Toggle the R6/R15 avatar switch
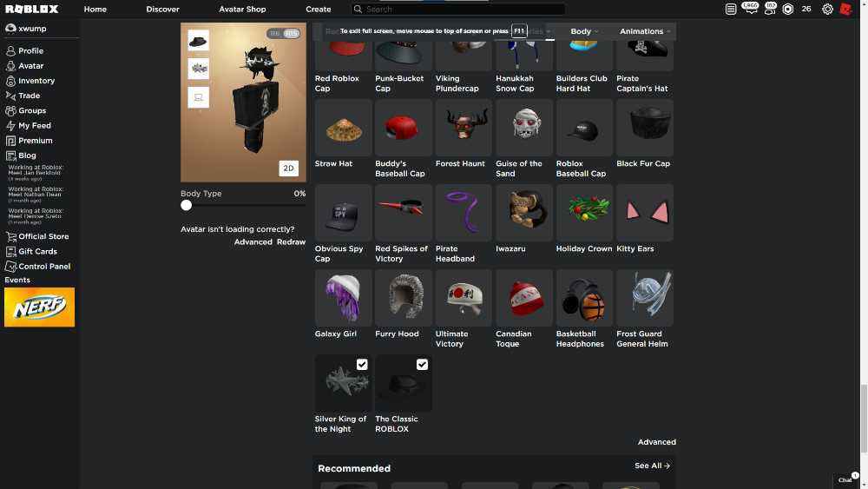 coord(283,33)
